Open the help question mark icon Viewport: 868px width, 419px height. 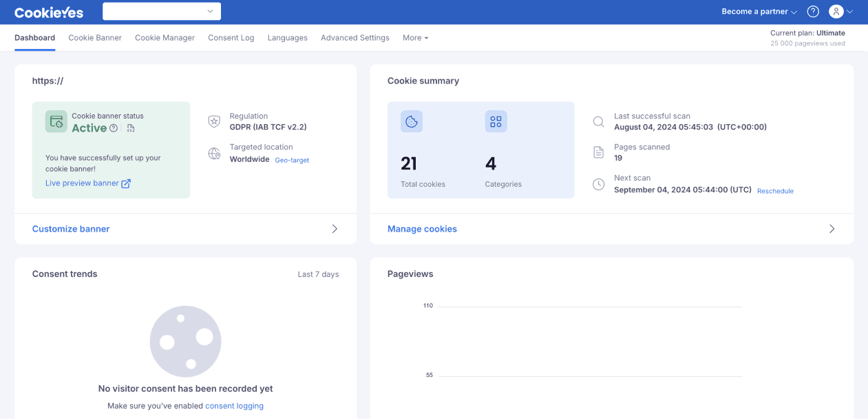pos(813,12)
